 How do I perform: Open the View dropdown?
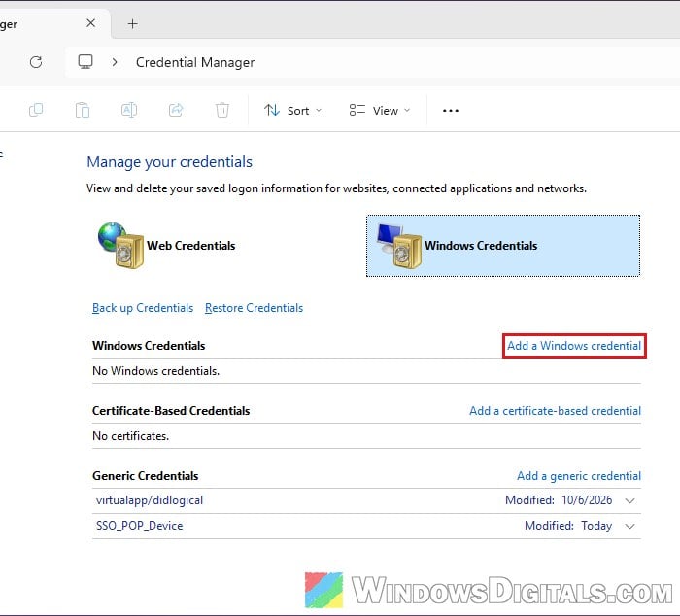click(380, 110)
